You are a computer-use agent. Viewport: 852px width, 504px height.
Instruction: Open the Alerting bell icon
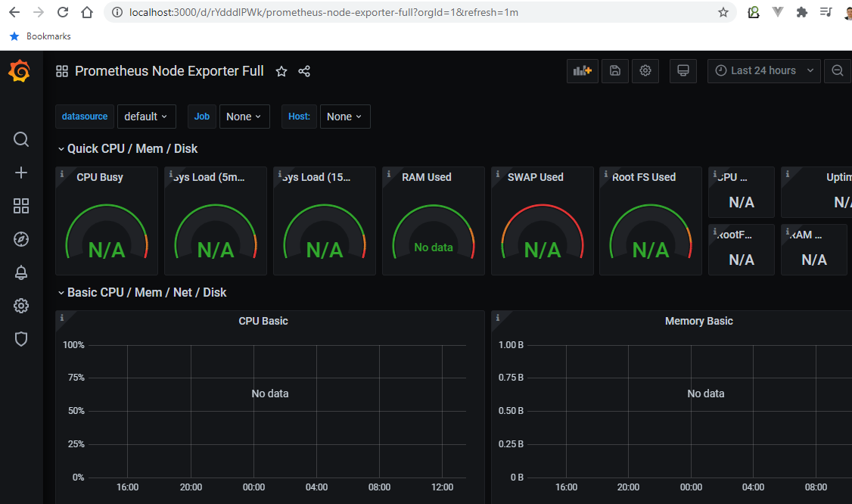pos(20,272)
